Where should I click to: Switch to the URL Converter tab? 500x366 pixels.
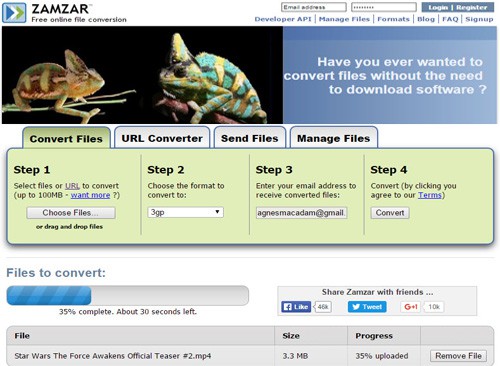point(162,138)
